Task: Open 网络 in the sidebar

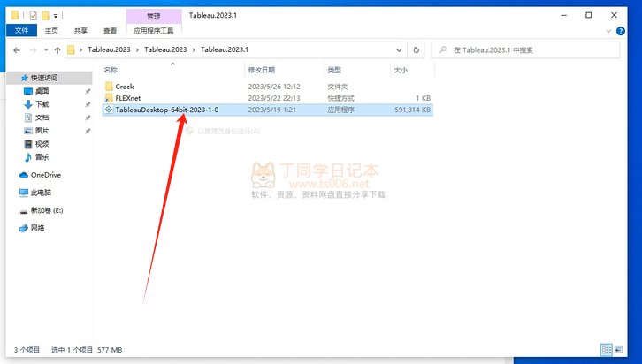Action: pos(37,228)
